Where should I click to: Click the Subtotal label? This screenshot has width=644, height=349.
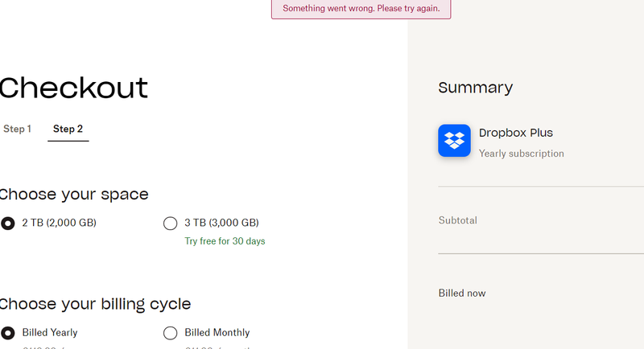pos(458,220)
